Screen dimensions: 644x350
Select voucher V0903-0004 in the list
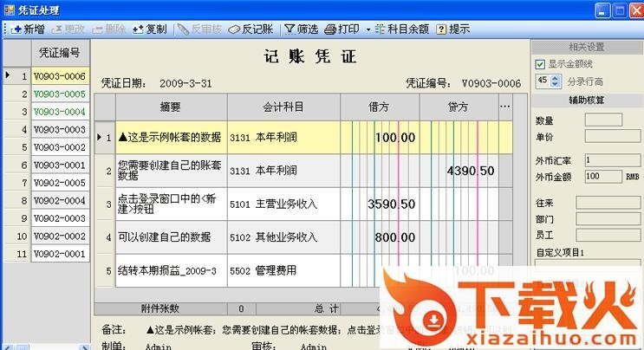(x=60, y=112)
